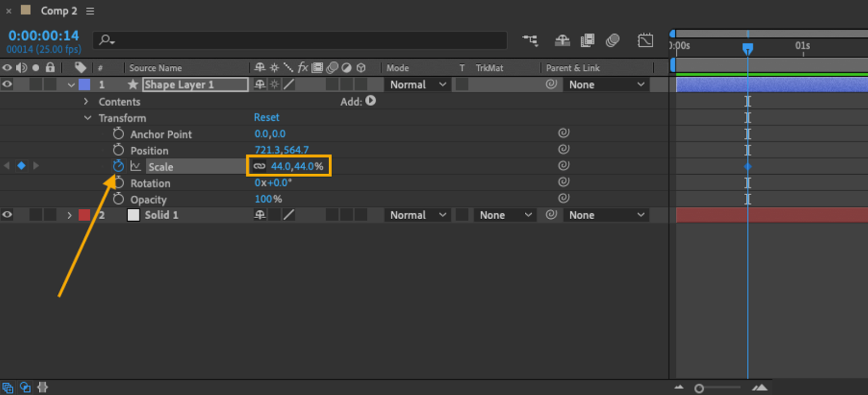The width and height of the screenshot is (868, 395).
Task: Toggle Constrain Proportions link for Scale
Action: 259,166
